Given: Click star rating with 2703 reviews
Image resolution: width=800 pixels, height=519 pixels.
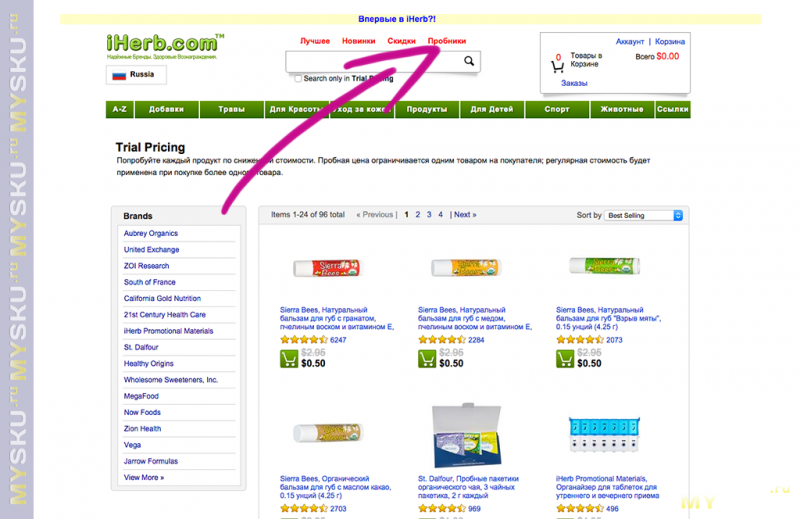Looking at the screenshot, I should (x=304, y=509).
